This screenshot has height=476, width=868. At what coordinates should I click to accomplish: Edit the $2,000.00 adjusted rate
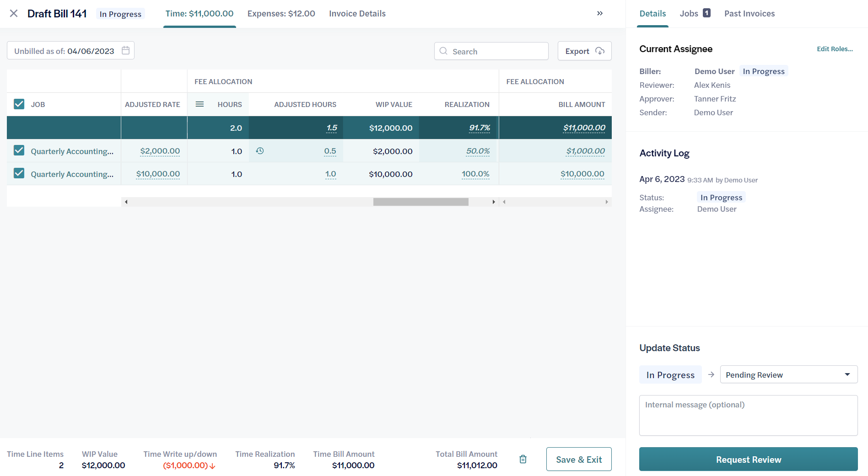coord(160,151)
